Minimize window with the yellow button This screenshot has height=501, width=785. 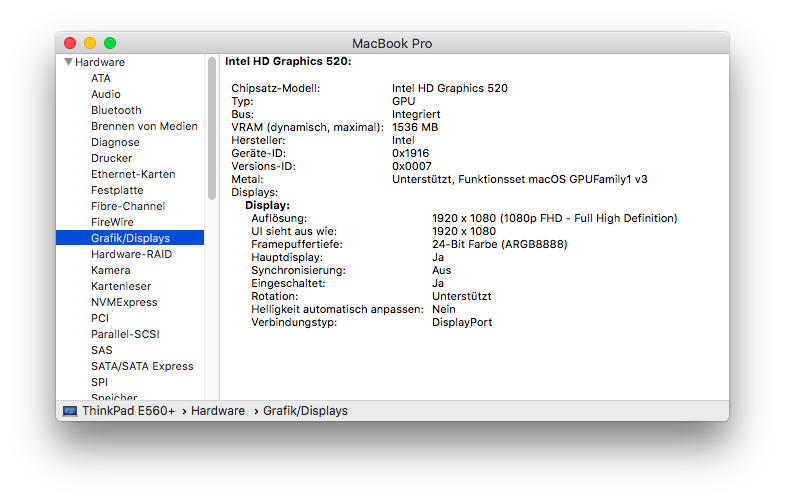tap(90, 44)
